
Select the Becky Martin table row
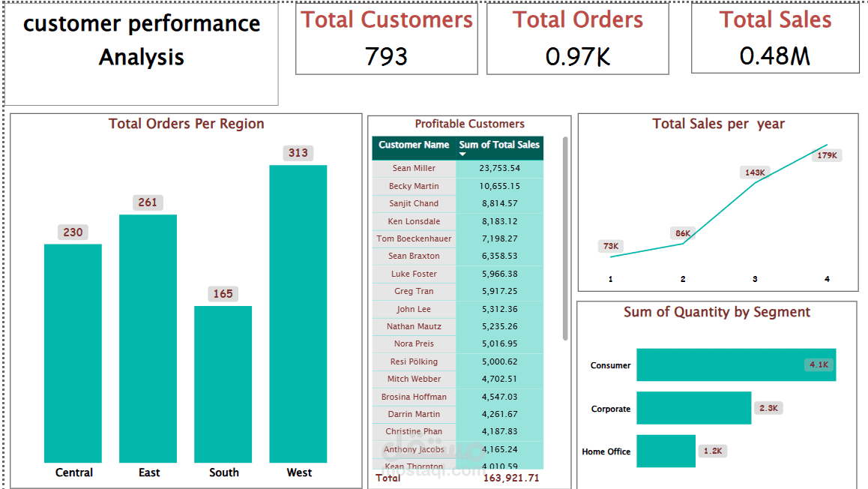pos(414,186)
